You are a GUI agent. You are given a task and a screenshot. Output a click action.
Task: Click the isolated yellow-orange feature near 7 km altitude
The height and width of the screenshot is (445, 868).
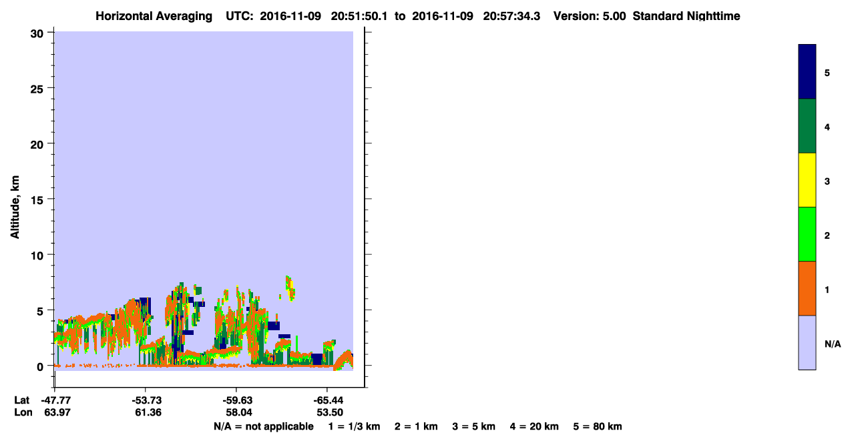[x=290, y=288]
